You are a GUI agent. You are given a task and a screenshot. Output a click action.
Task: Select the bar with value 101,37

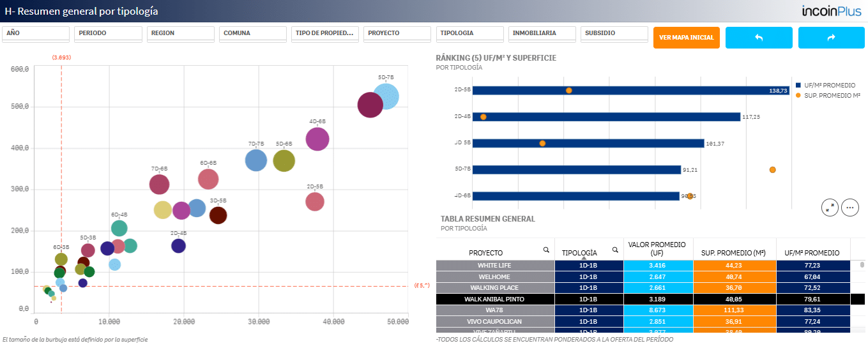[x=588, y=144]
